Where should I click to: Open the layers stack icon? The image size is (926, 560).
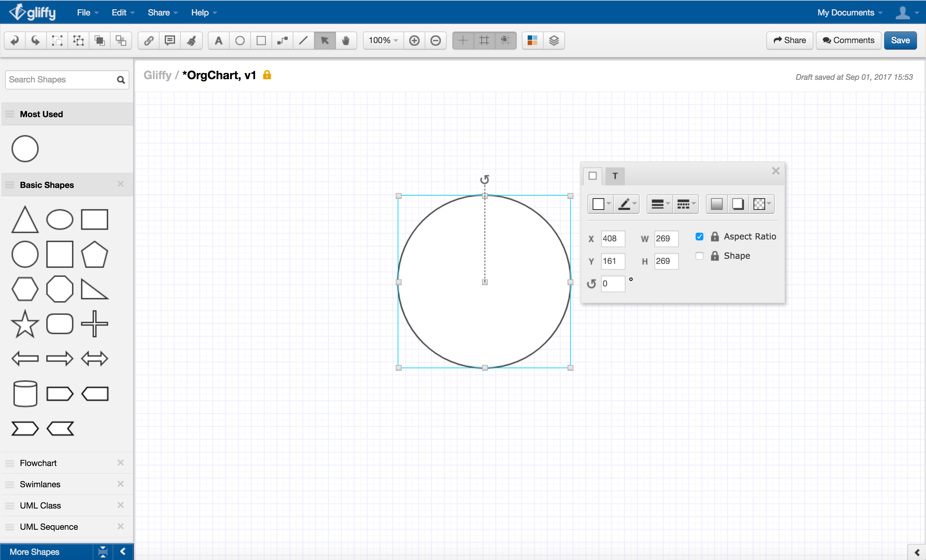[x=553, y=41]
